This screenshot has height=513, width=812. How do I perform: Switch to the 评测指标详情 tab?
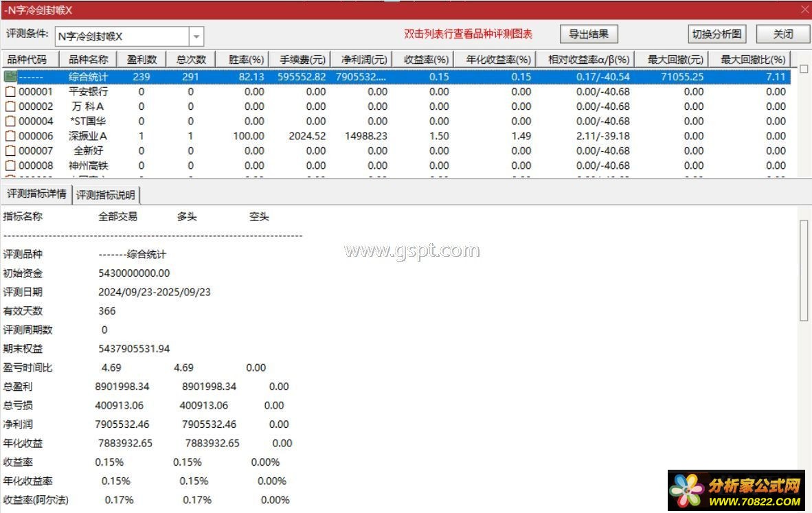click(x=37, y=194)
